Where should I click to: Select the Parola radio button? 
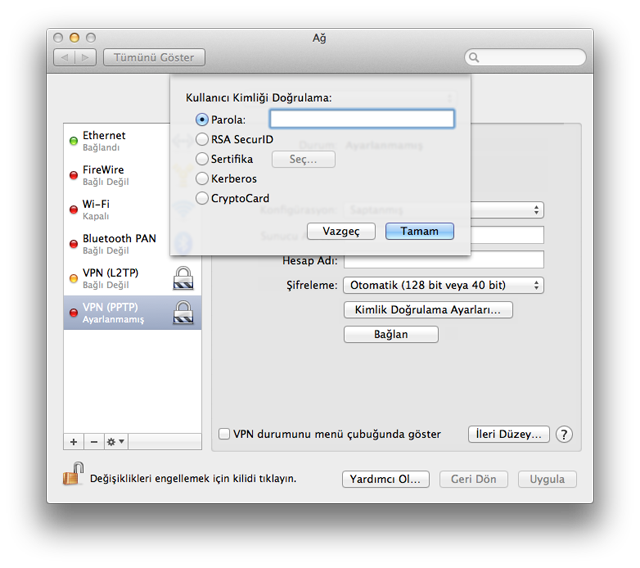202,120
